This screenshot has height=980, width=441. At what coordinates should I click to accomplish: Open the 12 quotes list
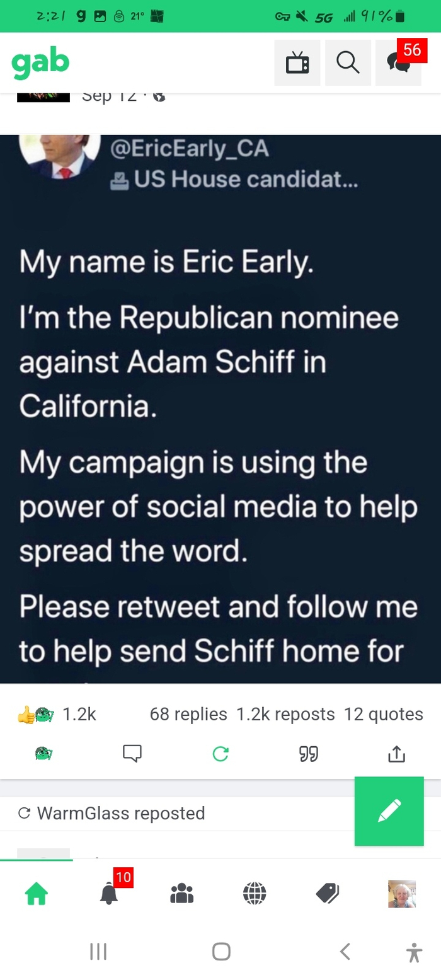tap(384, 714)
